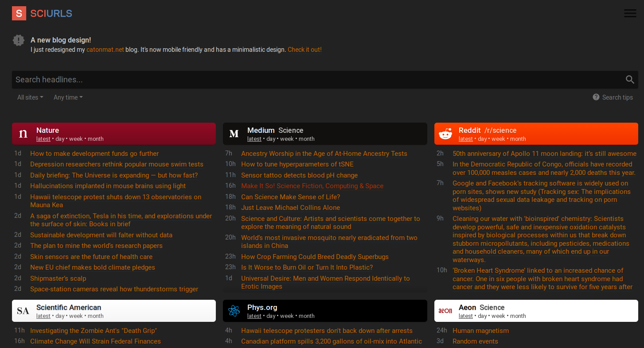644x348 pixels.
Task: Click the Medium M logo icon
Action: pos(234,134)
